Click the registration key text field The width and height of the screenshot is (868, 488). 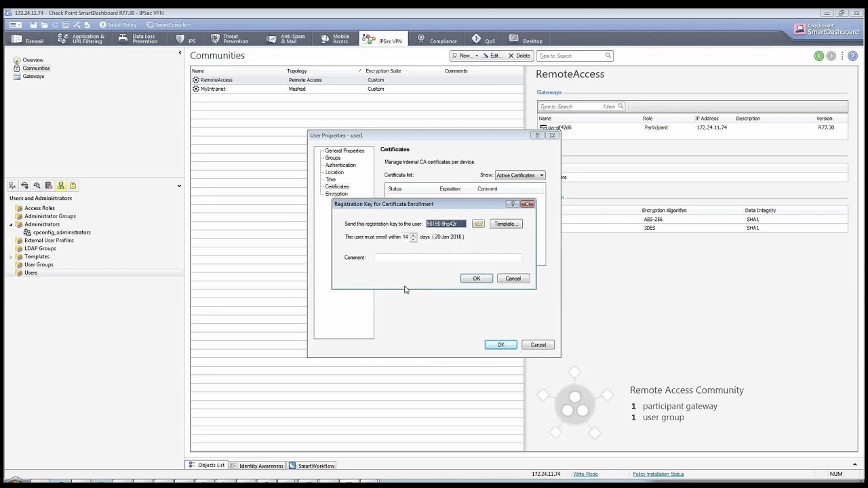(x=446, y=224)
